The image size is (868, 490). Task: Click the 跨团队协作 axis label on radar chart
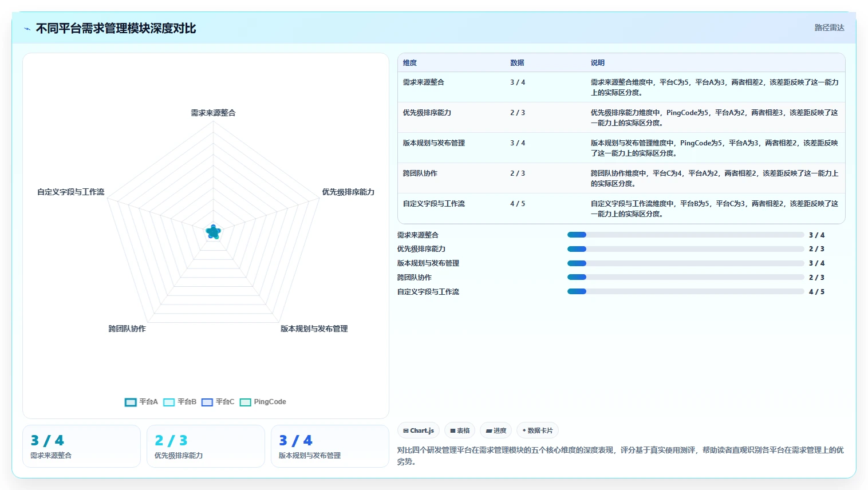click(127, 329)
